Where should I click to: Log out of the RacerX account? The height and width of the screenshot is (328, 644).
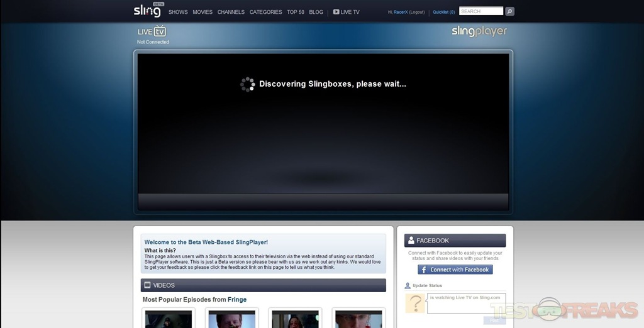(x=417, y=12)
